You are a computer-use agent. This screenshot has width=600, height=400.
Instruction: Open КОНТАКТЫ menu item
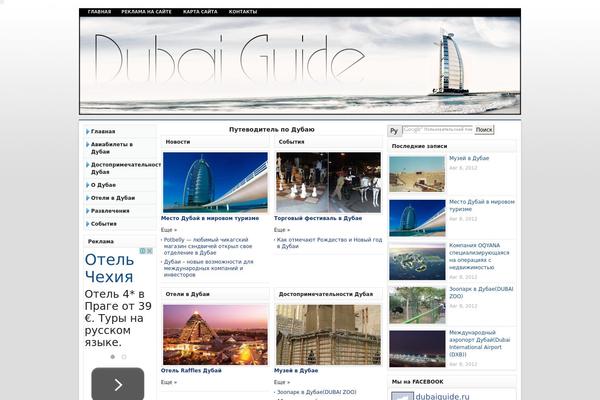pos(243,12)
